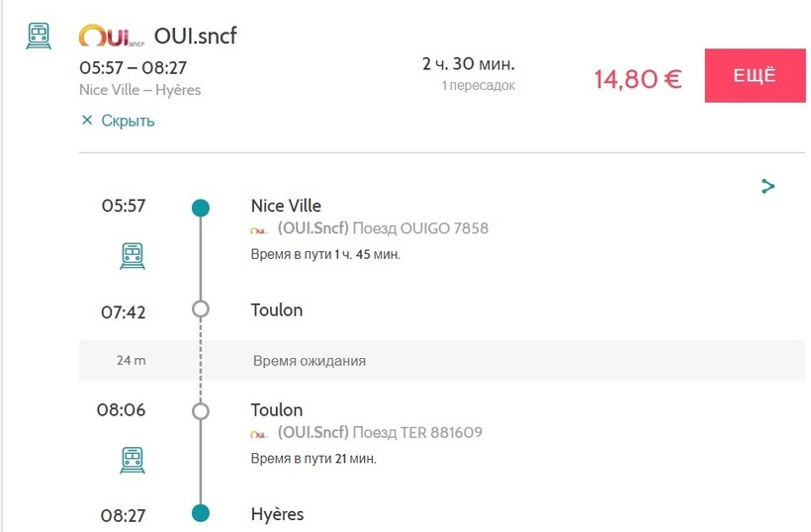
Task: Click the train icon under 05:57 departure
Action: tap(133, 256)
